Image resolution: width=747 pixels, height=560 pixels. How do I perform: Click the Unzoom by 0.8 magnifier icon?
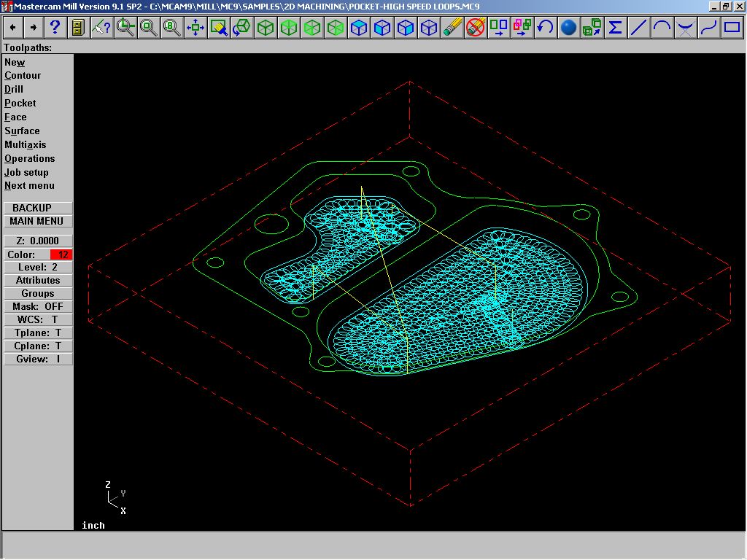pos(171,28)
